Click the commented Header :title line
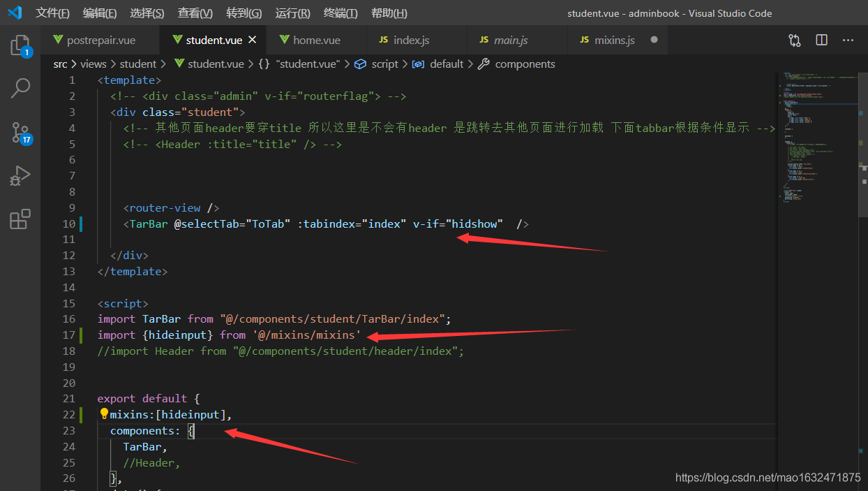 [232, 145]
